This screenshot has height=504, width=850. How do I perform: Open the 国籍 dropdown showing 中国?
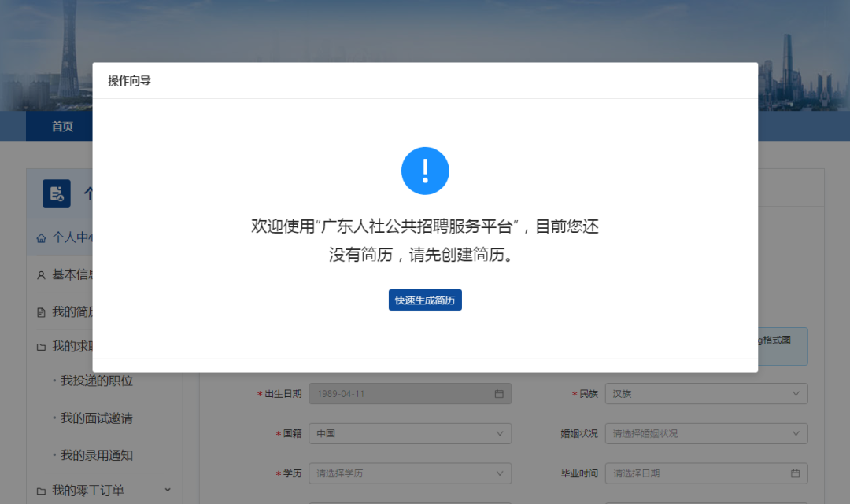(409, 433)
